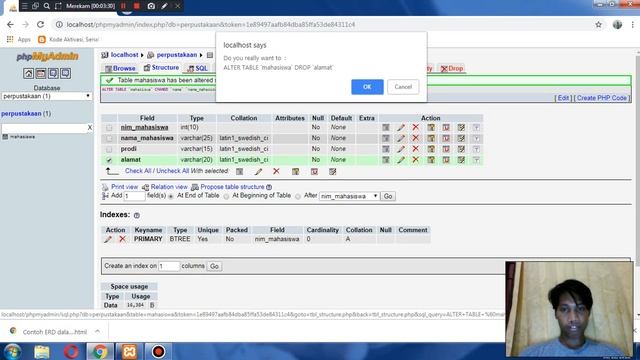Add Unique index icon for nama_mahasiswa row
The height and width of the screenshot is (360, 640).
click(x=446, y=138)
